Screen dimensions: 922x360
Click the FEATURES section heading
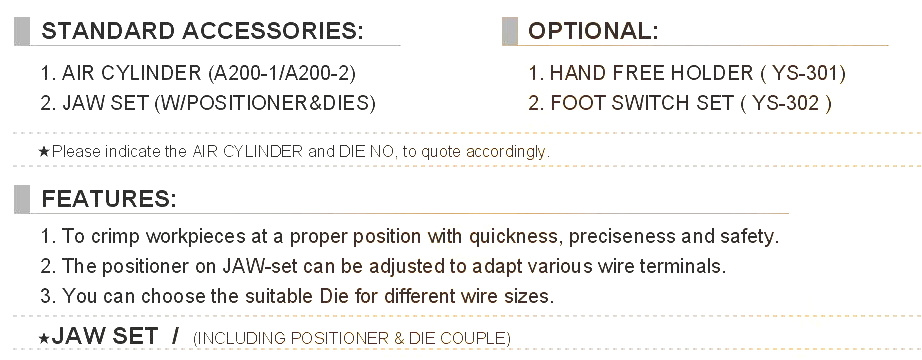click(x=109, y=199)
